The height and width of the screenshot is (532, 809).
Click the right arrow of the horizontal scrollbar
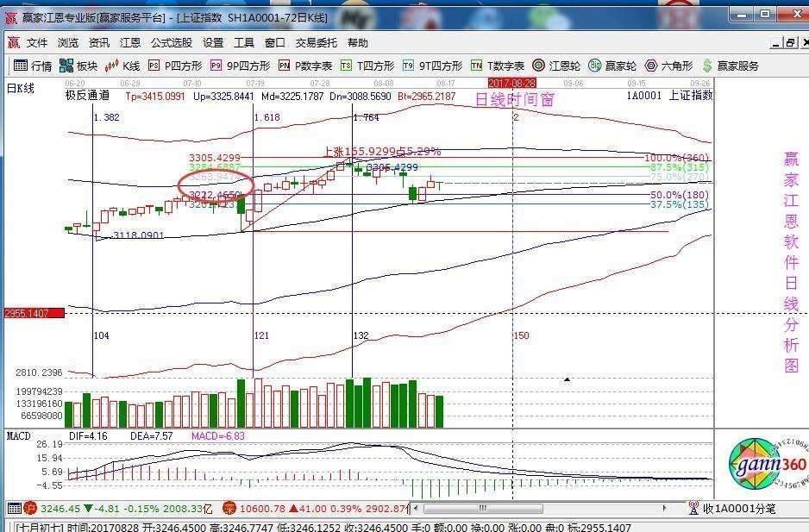pyautogui.click(x=664, y=508)
